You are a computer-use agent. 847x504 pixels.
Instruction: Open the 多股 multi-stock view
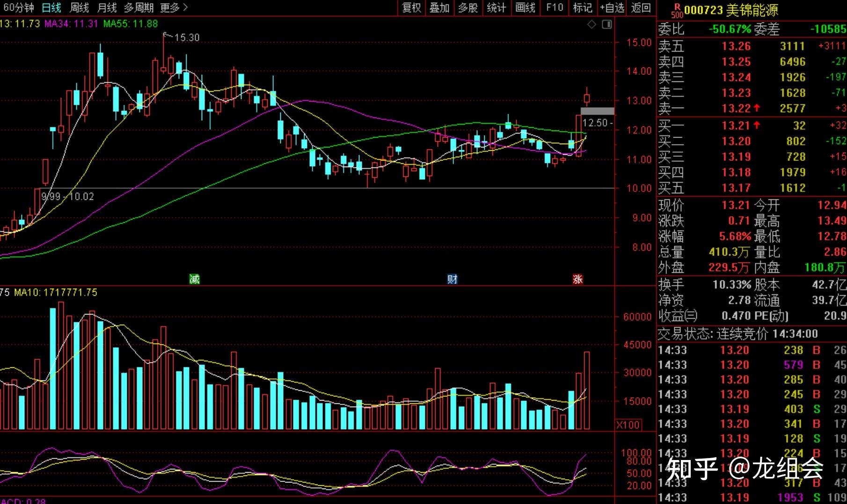pos(467,7)
